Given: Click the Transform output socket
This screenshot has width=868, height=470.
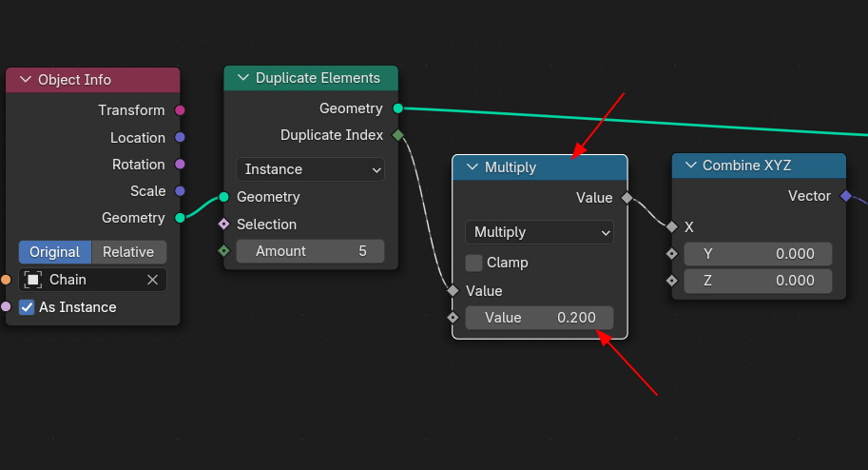Looking at the screenshot, I should click(x=180, y=110).
